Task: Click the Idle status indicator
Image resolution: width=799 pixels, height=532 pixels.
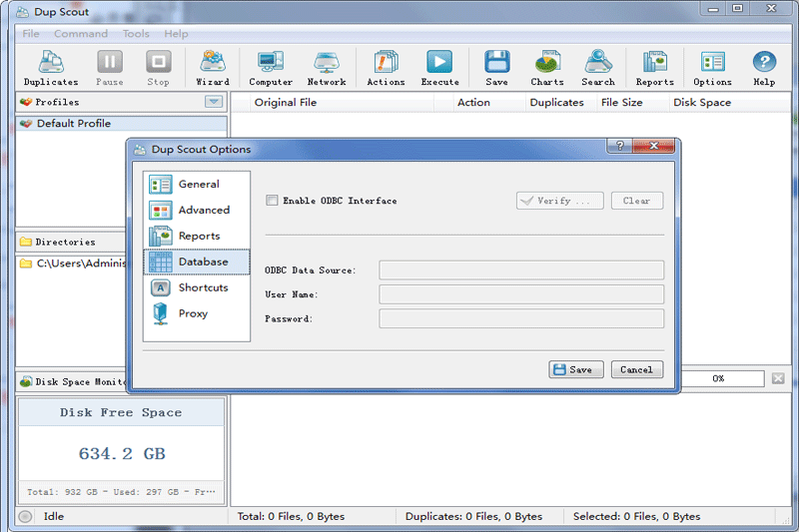Action: tap(54, 516)
